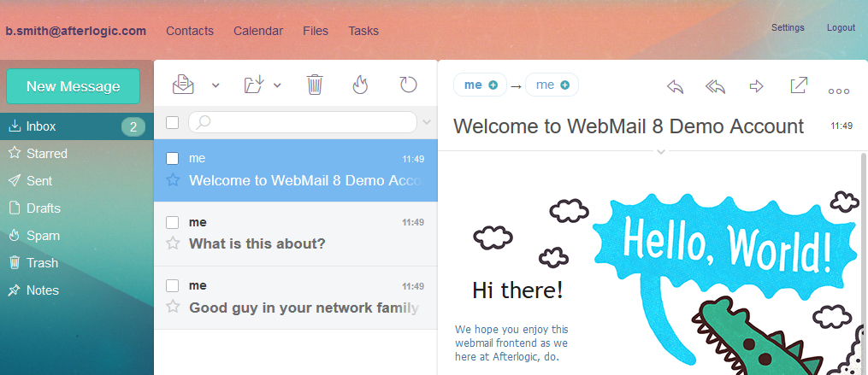Star the 'What is this about?' message

[x=173, y=243]
